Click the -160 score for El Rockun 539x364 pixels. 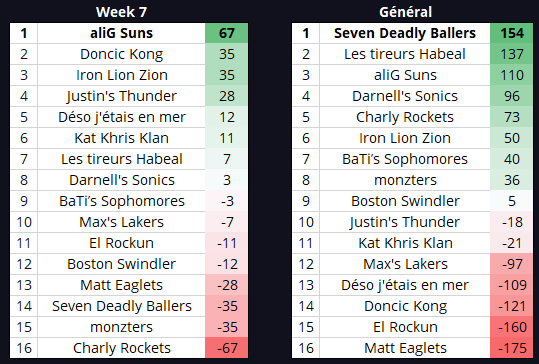point(512,327)
